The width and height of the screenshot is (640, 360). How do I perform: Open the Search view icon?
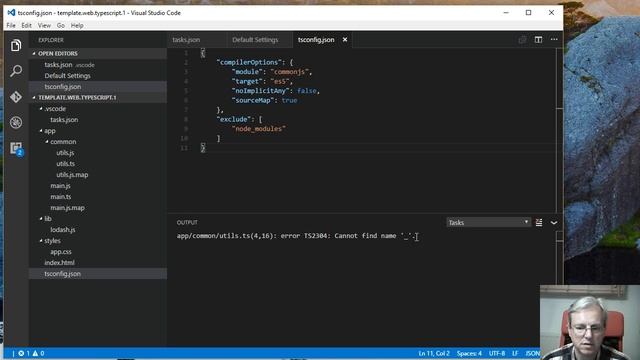16,71
